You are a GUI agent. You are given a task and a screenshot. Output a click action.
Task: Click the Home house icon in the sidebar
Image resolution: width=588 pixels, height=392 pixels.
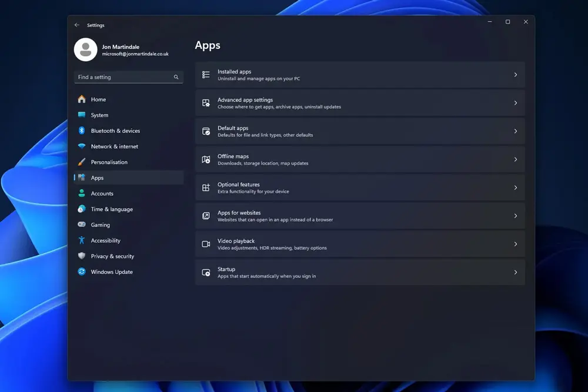82,99
